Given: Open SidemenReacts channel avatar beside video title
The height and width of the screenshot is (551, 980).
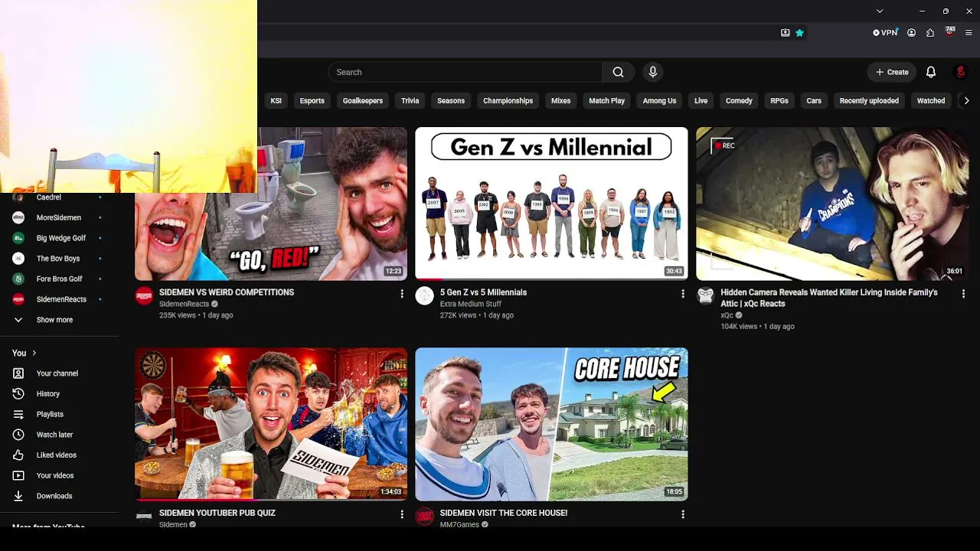Looking at the screenshot, I should [144, 296].
